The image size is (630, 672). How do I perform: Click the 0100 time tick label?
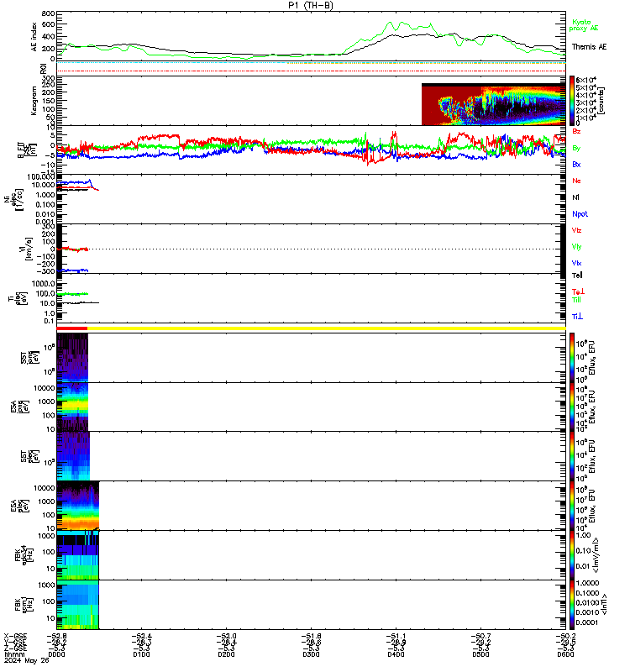141,655
